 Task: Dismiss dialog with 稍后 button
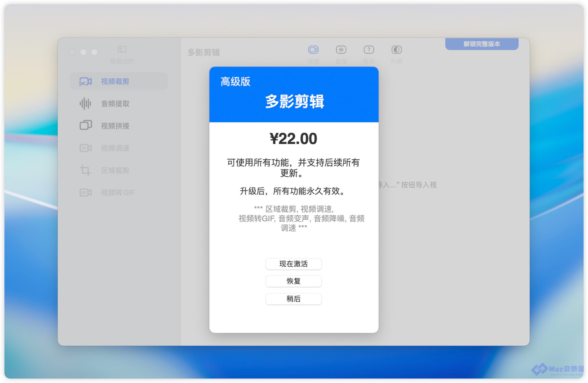[293, 299]
